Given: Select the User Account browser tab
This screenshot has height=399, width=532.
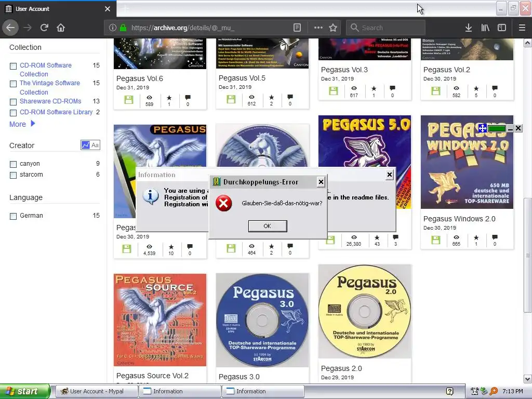Looking at the screenshot, I should click(x=58, y=9).
